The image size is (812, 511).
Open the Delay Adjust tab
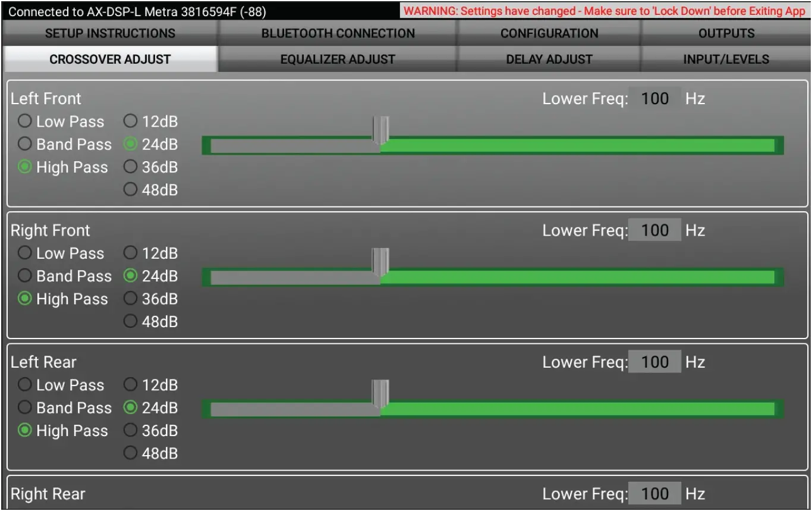coord(548,59)
